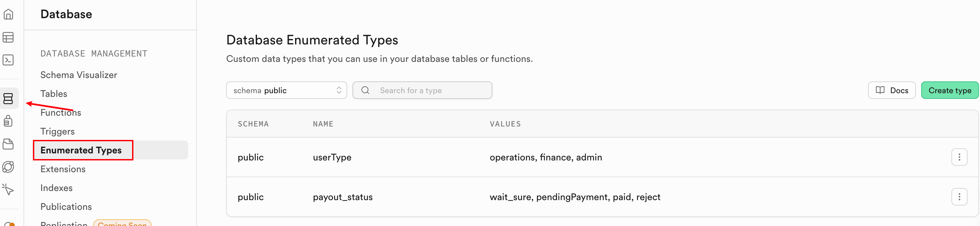Click the Create type button
Image resolution: width=980 pixels, height=226 pixels.
949,90
